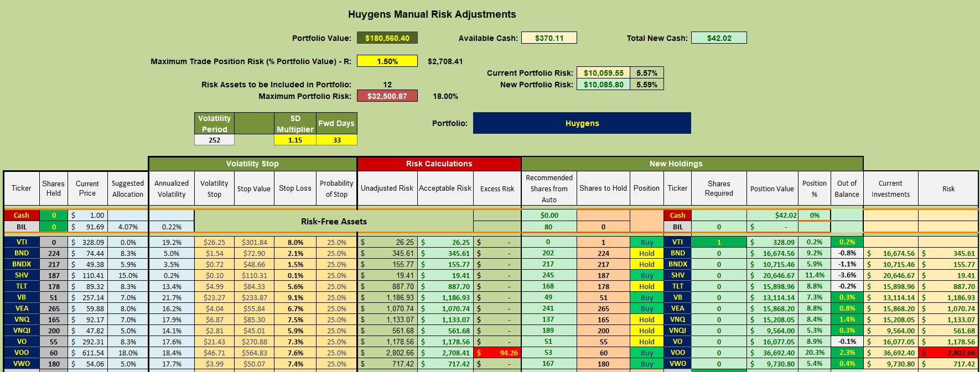
Task: Click the Risk-Free Assets label
Action: (334, 221)
